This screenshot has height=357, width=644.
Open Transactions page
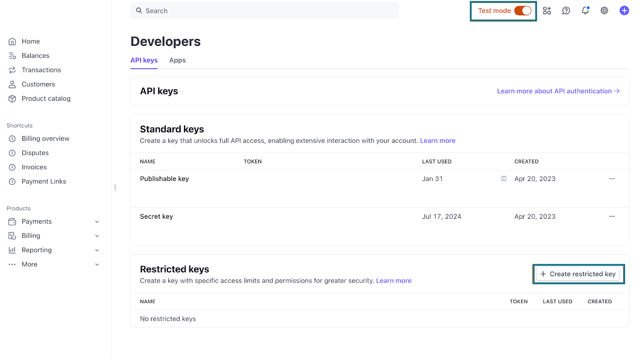41,70
